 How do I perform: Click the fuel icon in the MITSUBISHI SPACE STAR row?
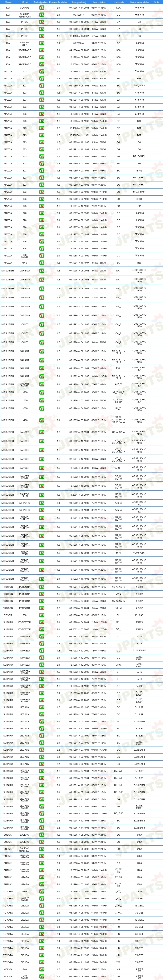tap(42, 553)
